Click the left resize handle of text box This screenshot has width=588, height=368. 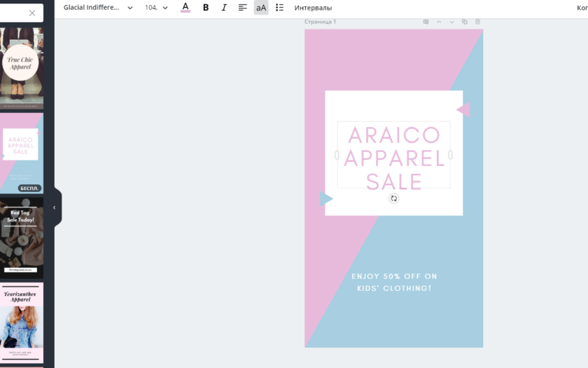click(337, 155)
